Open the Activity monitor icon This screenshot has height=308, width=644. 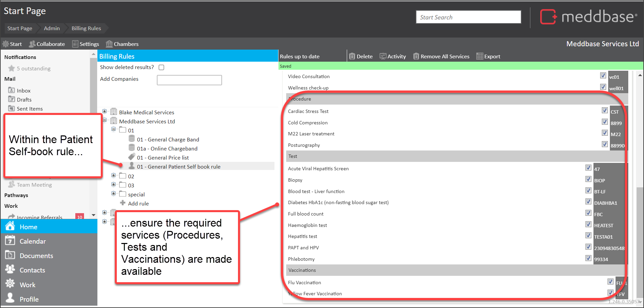click(x=383, y=56)
